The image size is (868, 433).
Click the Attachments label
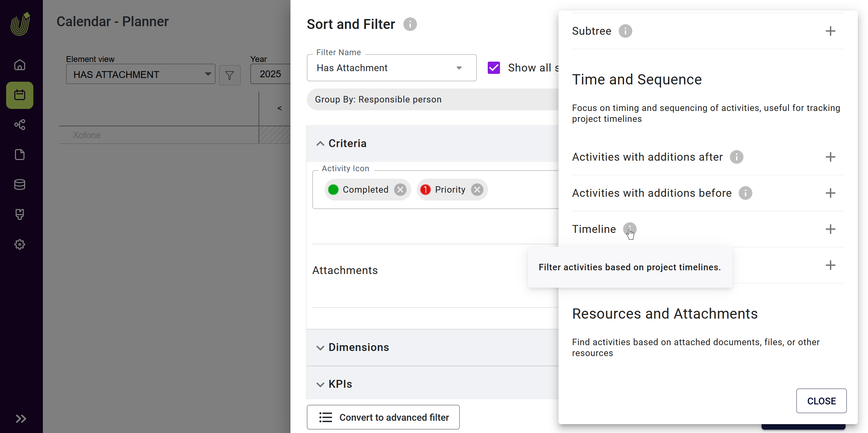345,270
